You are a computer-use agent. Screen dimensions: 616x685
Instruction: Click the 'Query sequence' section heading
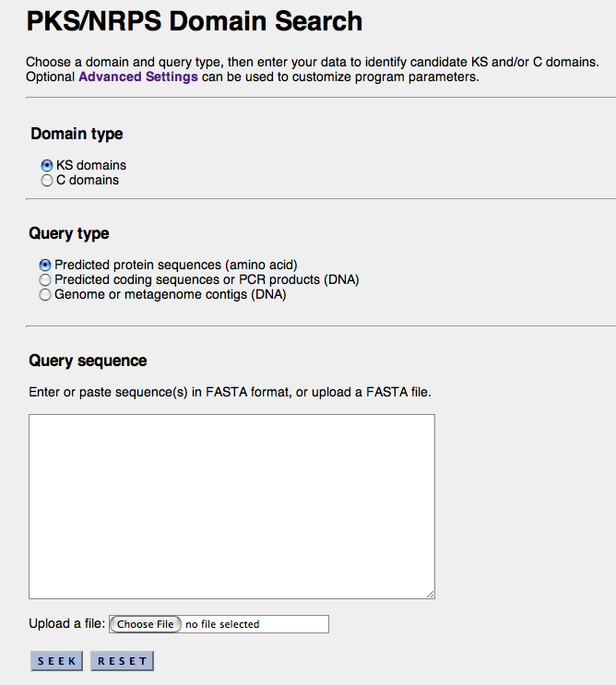(x=88, y=360)
